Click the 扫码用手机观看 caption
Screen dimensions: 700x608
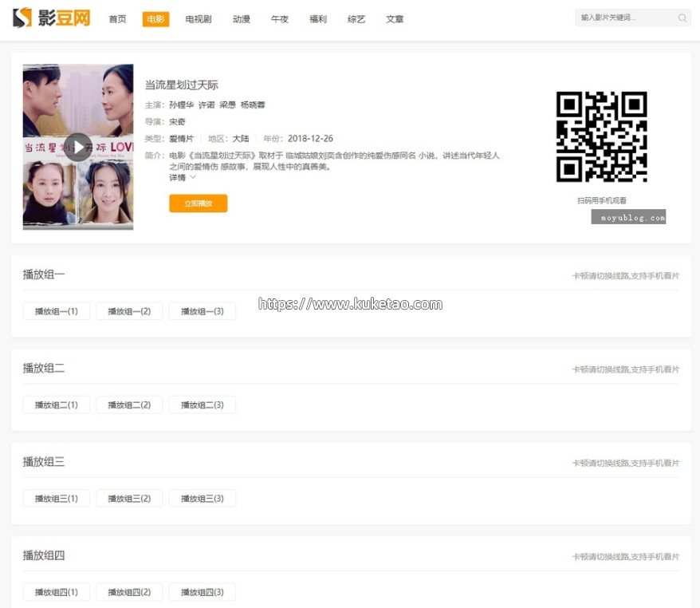point(602,200)
